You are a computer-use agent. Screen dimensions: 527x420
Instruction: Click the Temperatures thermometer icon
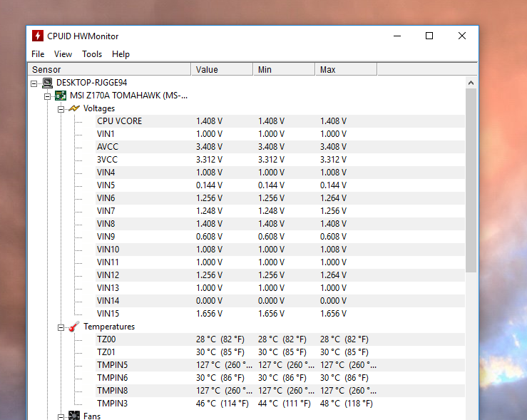(x=74, y=327)
